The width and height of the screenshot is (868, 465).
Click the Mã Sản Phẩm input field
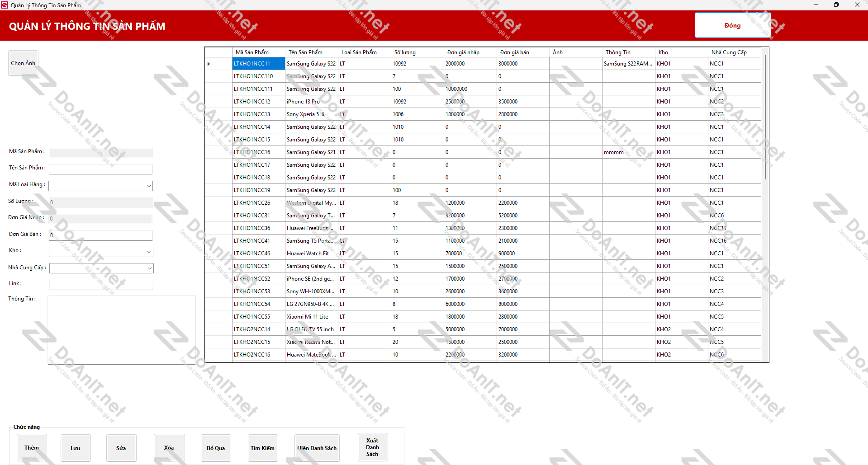[x=101, y=153]
